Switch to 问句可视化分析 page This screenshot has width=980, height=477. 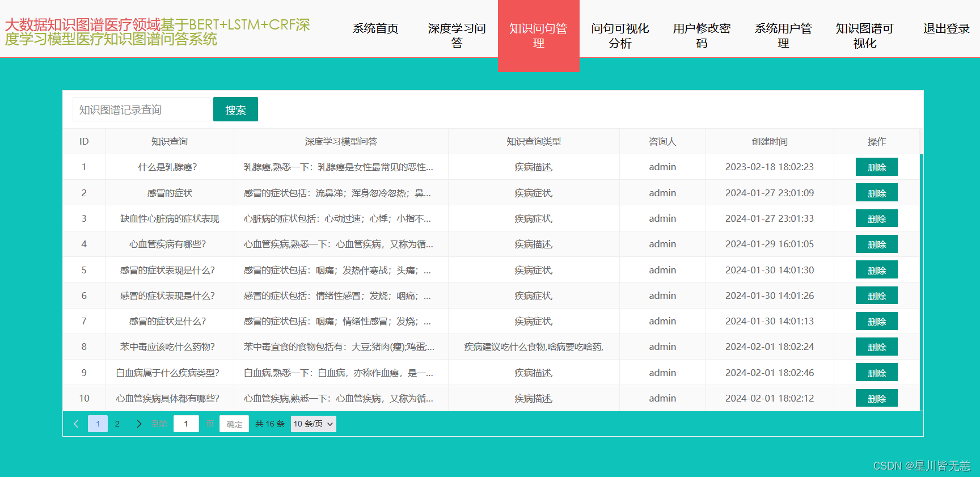(620, 36)
